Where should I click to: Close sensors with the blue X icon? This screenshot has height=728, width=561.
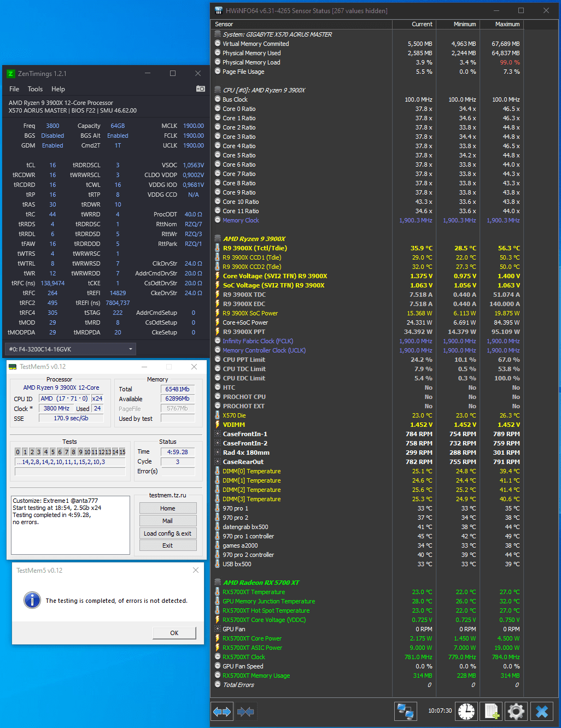pyautogui.click(x=542, y=711)
